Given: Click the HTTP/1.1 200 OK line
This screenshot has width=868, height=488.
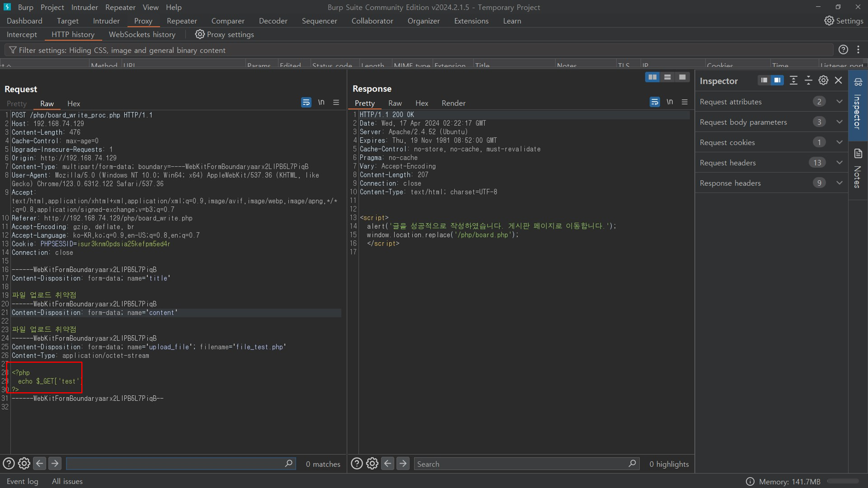Looking at the screenshot, I should [x=387, y=115].
